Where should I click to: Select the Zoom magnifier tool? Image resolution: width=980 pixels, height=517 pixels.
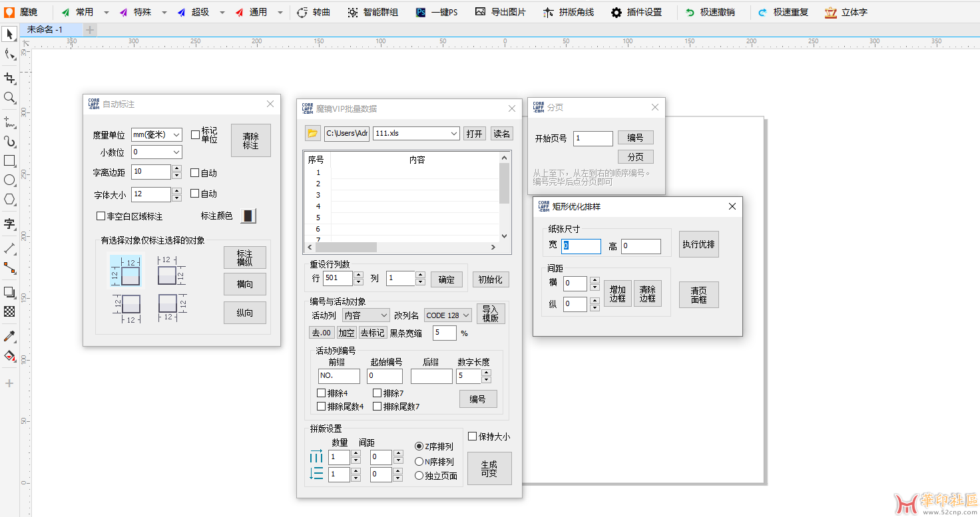tap(9, 98)
